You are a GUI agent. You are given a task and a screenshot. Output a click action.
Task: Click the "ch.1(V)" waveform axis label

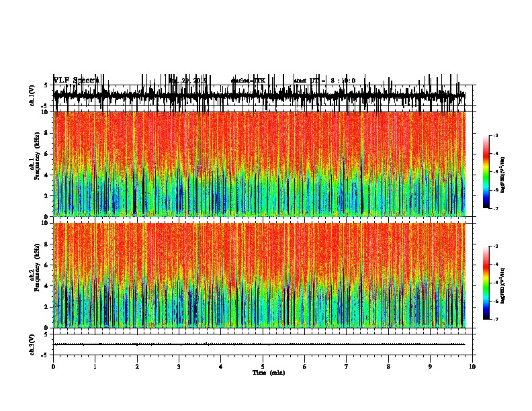(x=32, y=95)
